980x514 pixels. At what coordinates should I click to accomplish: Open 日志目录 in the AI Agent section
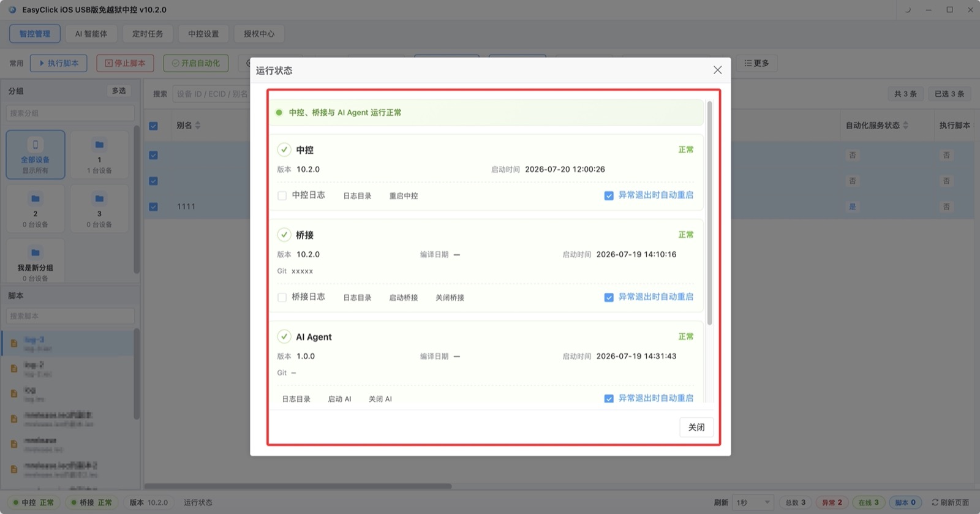[x=296, y=399]
